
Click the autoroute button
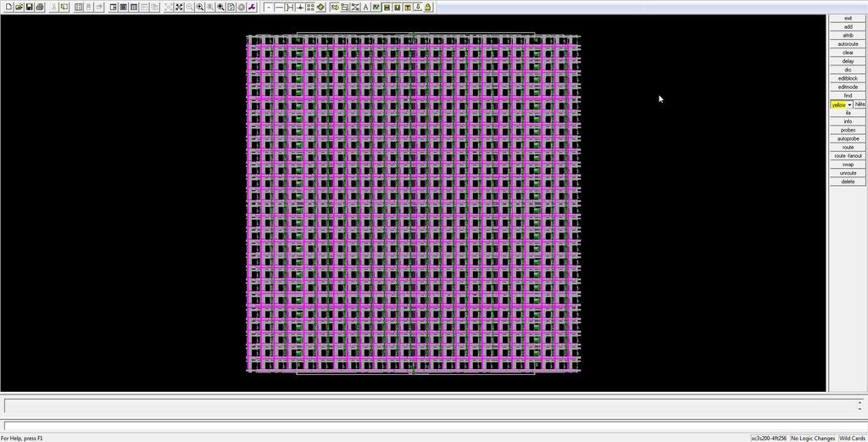pyautogui.click(x=848, y=44)
